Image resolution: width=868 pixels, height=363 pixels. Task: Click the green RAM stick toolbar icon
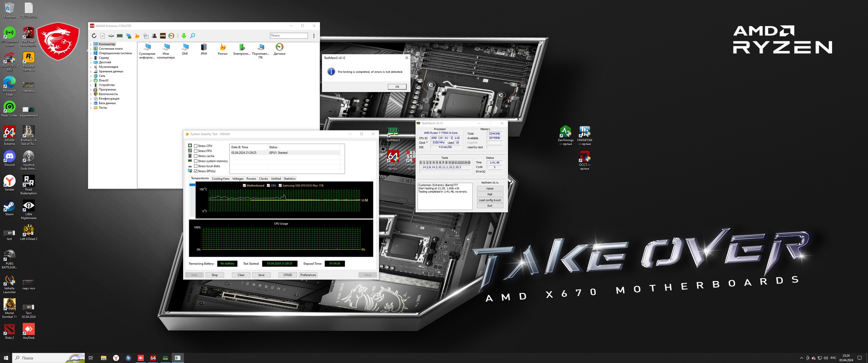point(120,36)
